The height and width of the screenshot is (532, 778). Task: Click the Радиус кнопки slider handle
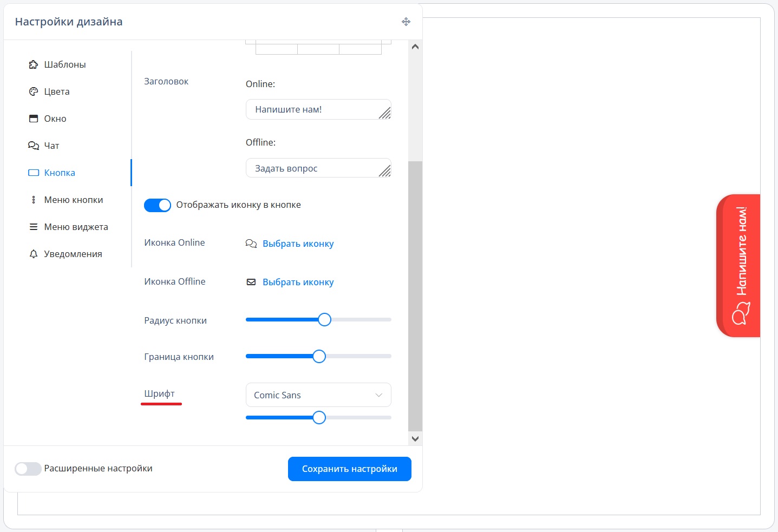pos(324,320)
